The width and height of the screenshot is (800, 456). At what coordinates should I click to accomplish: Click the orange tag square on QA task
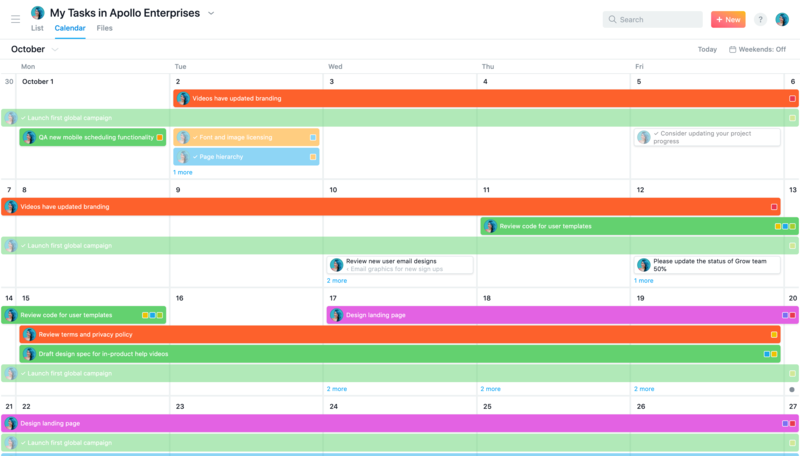160,137
